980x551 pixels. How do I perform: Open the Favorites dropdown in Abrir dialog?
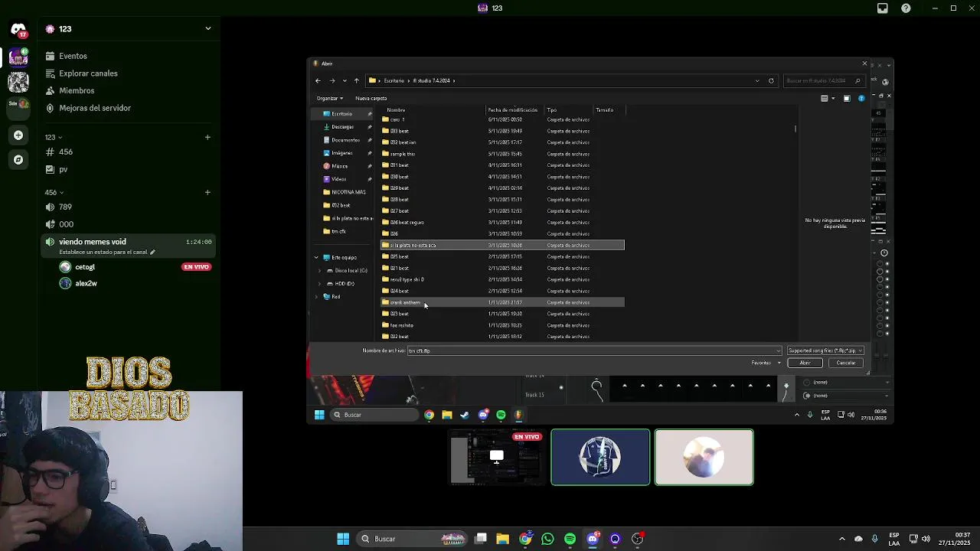pos(766,363)
